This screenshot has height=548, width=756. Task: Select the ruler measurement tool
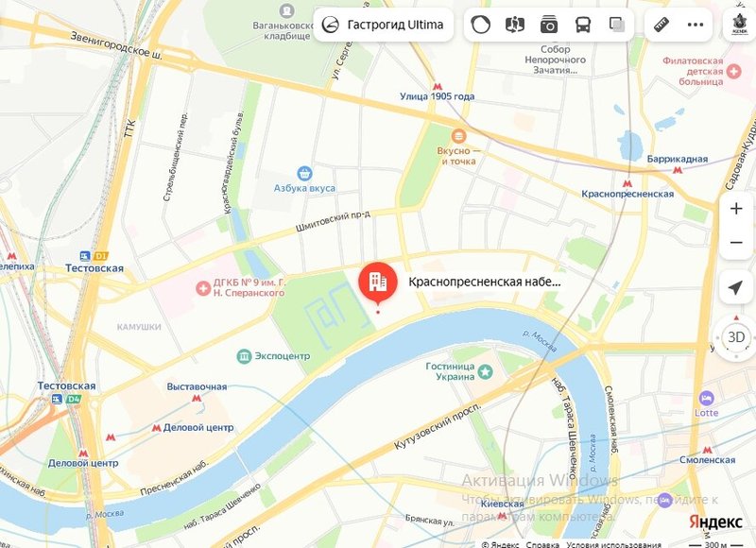click(x=661, y=25)
